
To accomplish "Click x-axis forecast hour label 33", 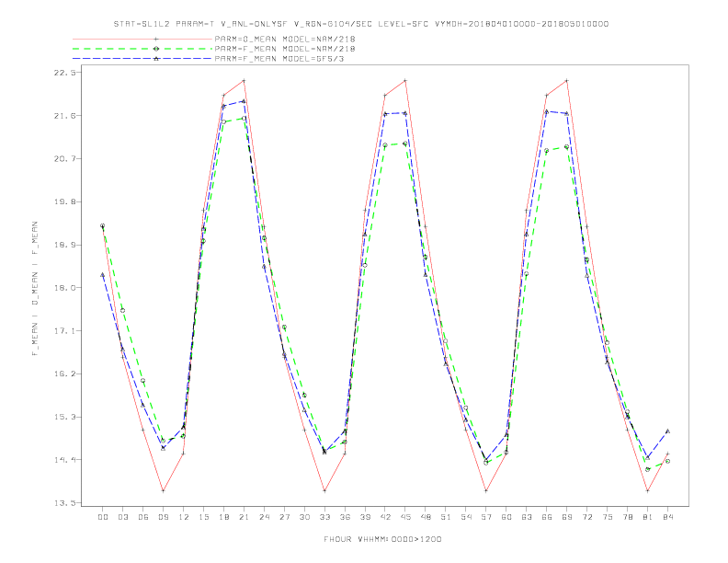I will pos(324,517).
